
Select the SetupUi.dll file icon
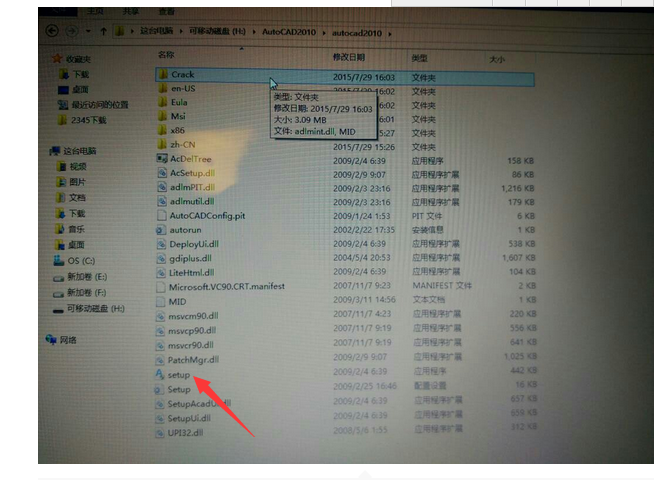(160, 418)
